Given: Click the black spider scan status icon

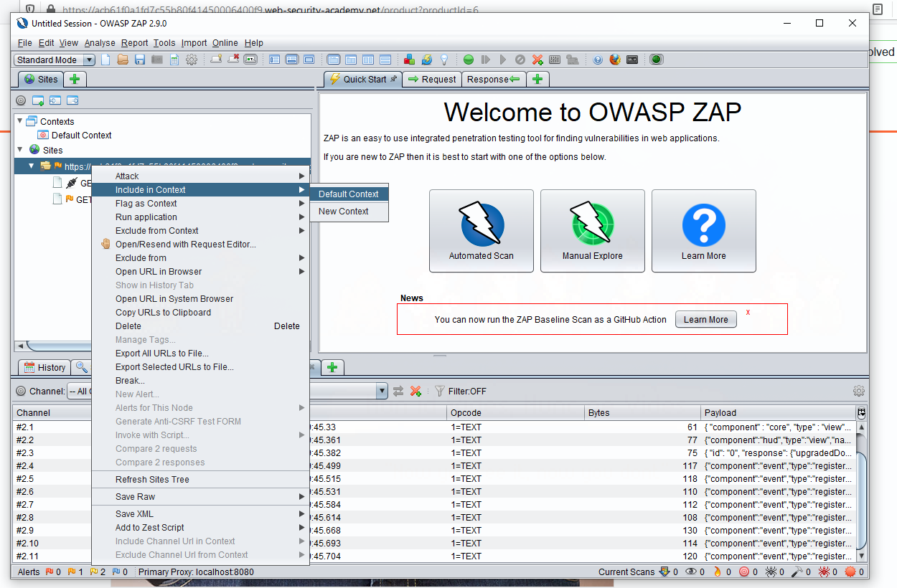Looking at the screenshot, I should (770, 572).
